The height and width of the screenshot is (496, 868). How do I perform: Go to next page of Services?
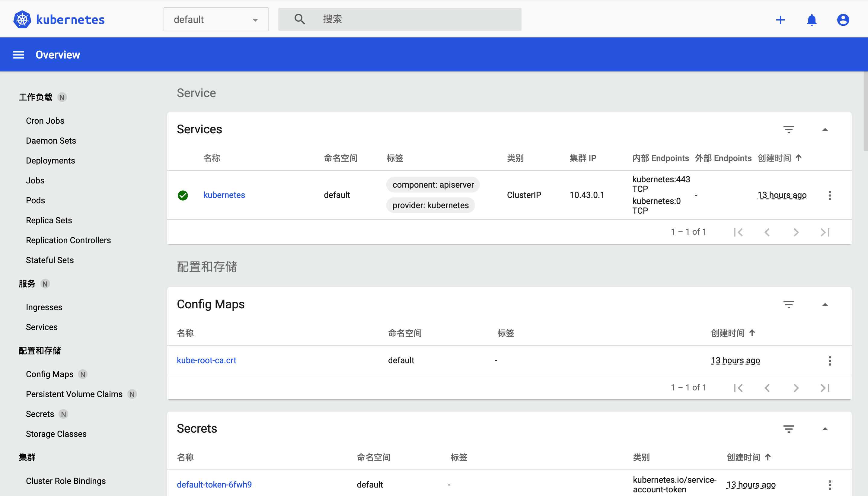796,232
